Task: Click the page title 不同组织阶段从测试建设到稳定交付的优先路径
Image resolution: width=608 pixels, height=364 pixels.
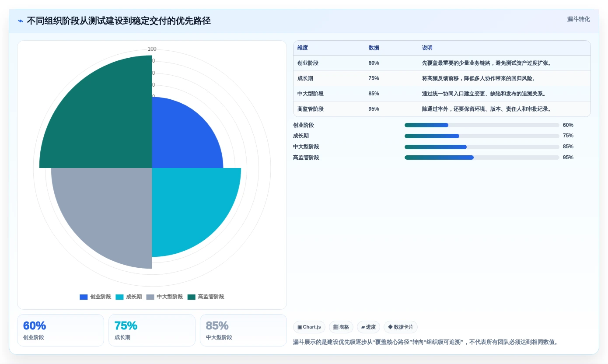Action: coord(119,21)
